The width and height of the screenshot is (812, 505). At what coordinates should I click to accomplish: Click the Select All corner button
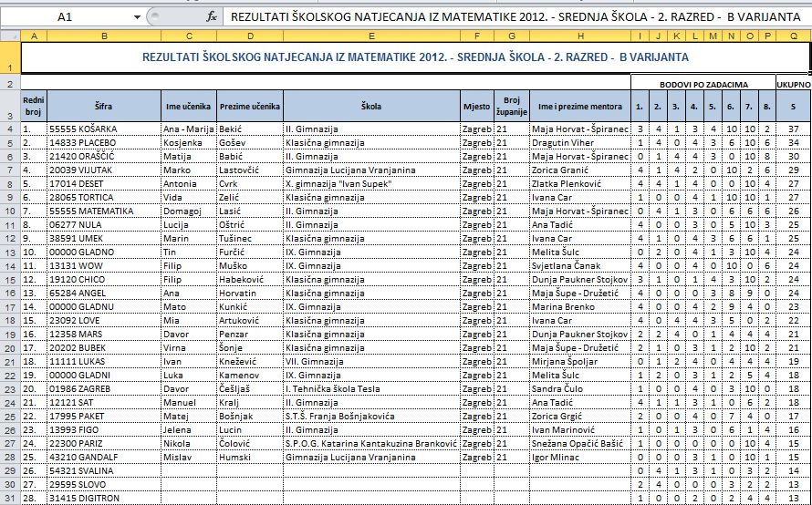coord(10,36)
